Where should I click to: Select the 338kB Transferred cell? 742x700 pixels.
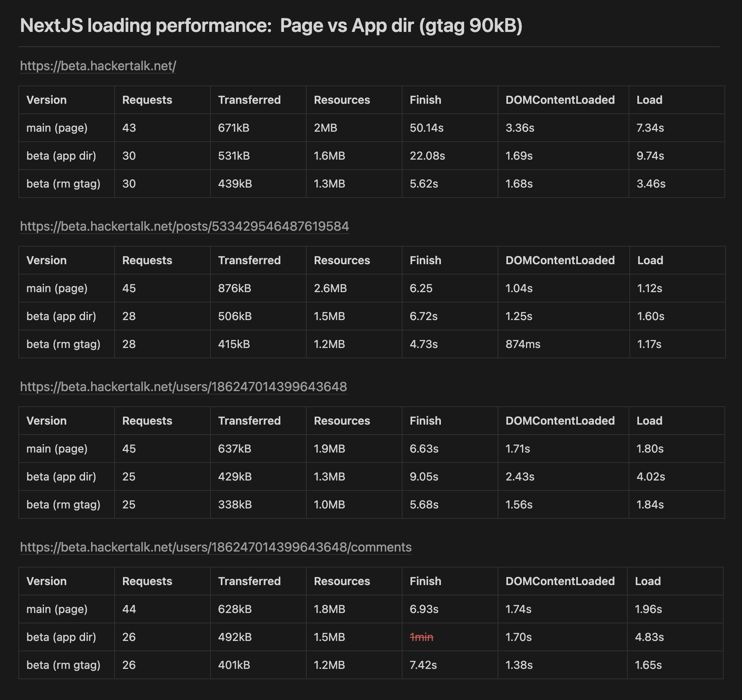point(235,504)
